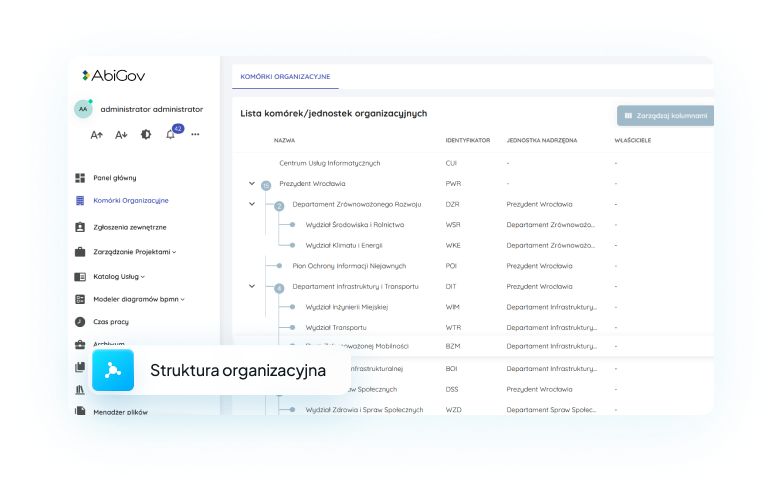Screen dimensions: 767x495
Task: Open the three-dot more options menu
Action: (195, 134)
